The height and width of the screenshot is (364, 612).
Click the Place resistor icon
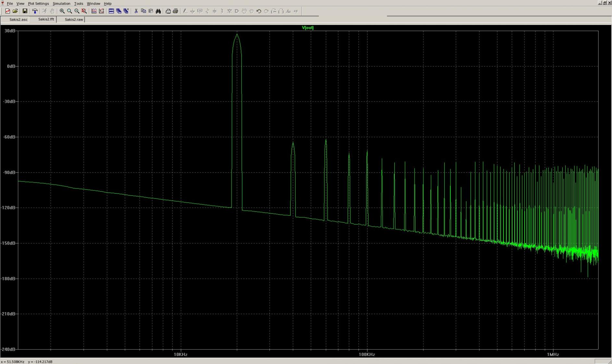coord(208,11)
